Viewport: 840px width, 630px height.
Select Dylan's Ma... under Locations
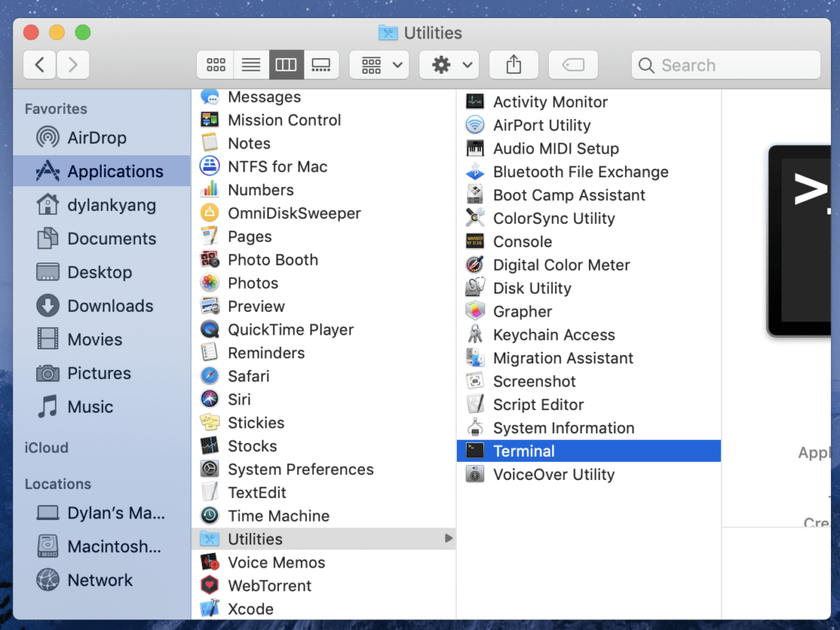[102, 514]
